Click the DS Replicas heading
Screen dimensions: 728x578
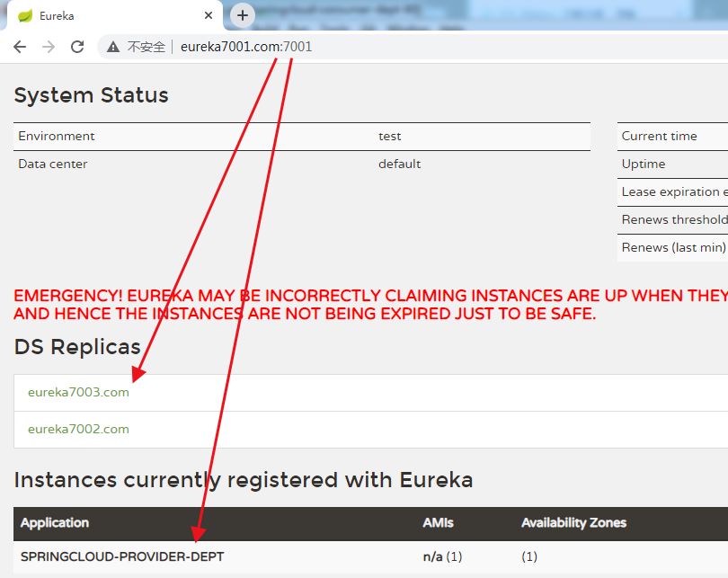77,347
